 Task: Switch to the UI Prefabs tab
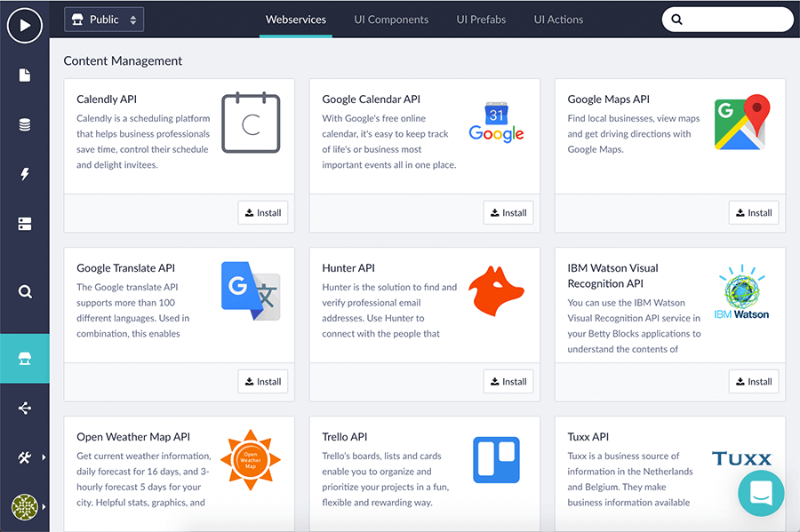coord(481,20)
